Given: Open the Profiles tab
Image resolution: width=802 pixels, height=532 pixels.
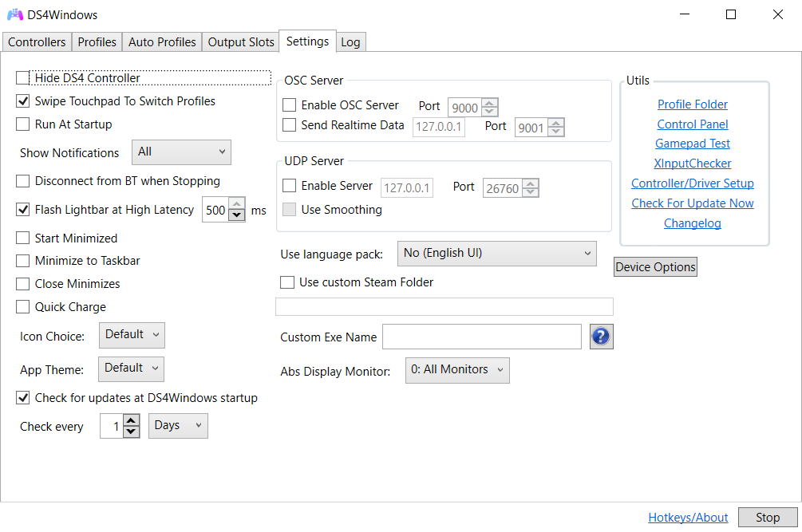Looking at the screenshot, I should (x=97, y=42).
